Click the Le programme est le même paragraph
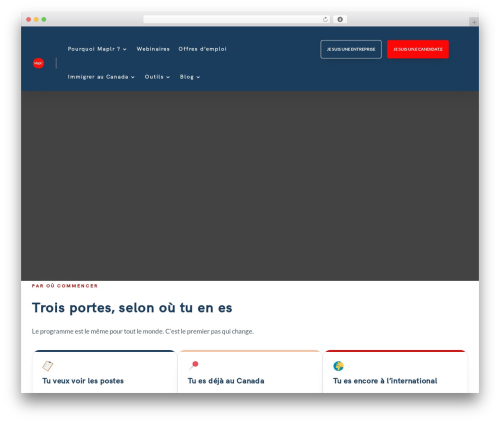 pos(143,331)
